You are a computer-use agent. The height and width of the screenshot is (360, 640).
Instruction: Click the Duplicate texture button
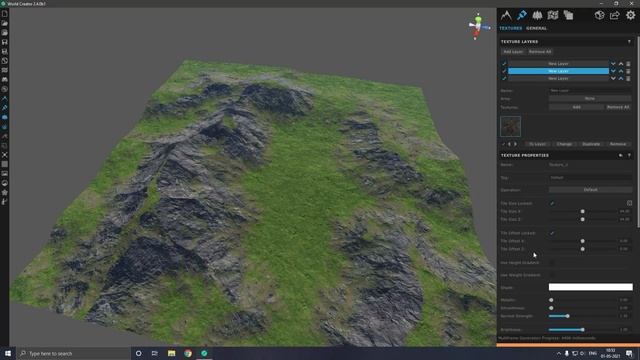point(591,144)
